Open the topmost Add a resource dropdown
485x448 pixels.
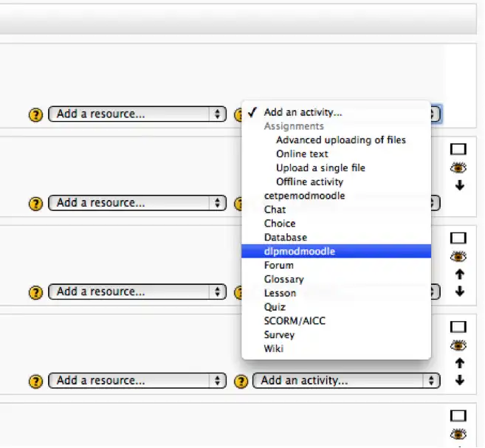tap(137, 114)
